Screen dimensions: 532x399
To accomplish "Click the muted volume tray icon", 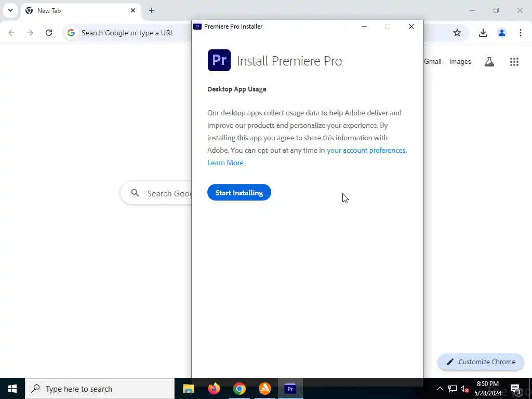I will point(465,389).
